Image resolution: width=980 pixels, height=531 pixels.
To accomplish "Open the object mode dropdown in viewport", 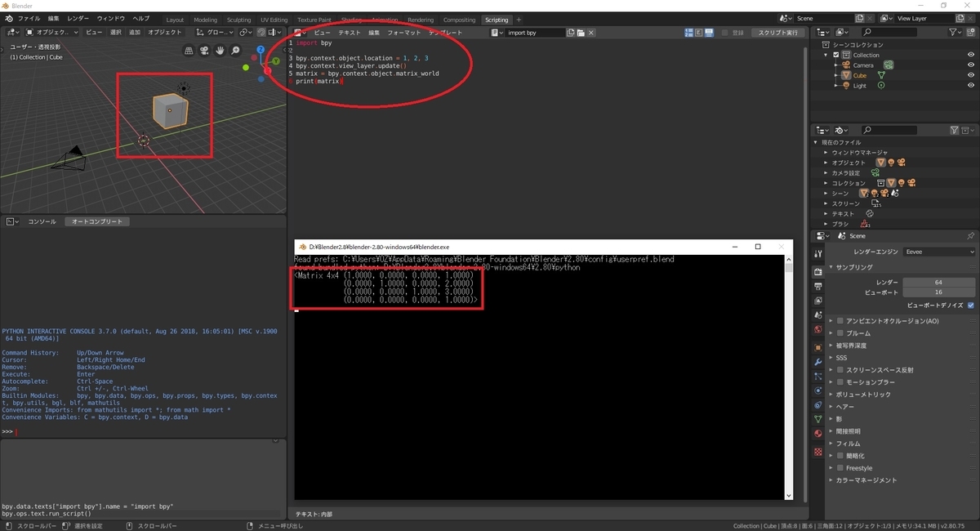I will point(51,32).
